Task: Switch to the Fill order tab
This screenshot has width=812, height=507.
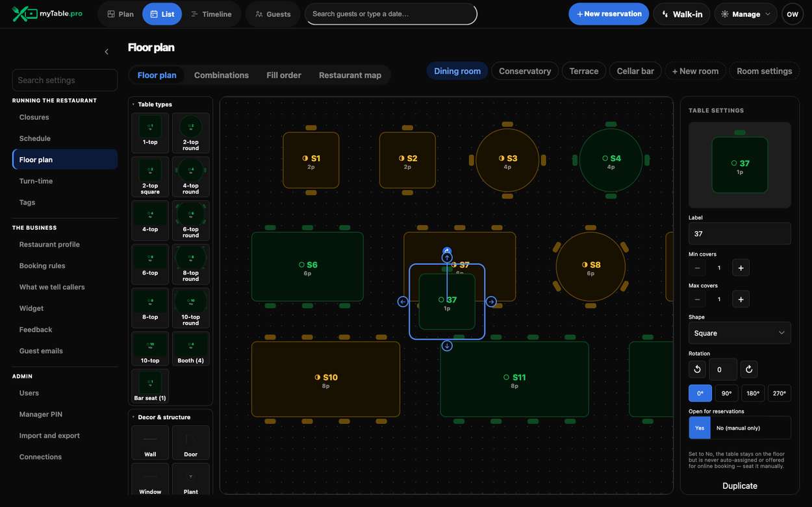Action: click(284, 75)
